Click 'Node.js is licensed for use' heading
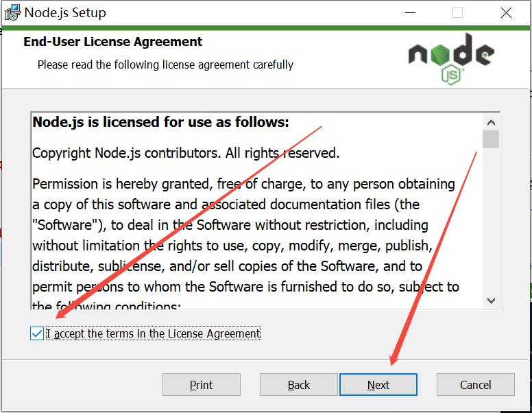 [x=161, y=123]
